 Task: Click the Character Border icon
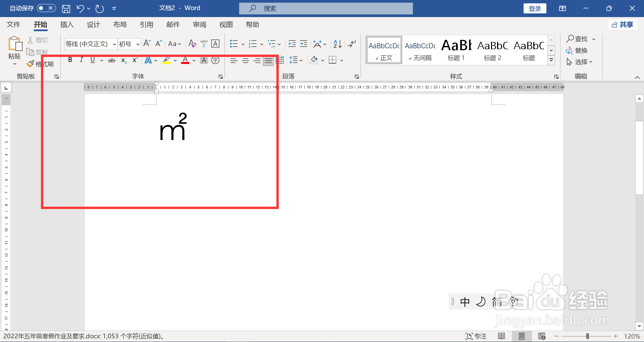pyautogui.click(x=215, y=44)
